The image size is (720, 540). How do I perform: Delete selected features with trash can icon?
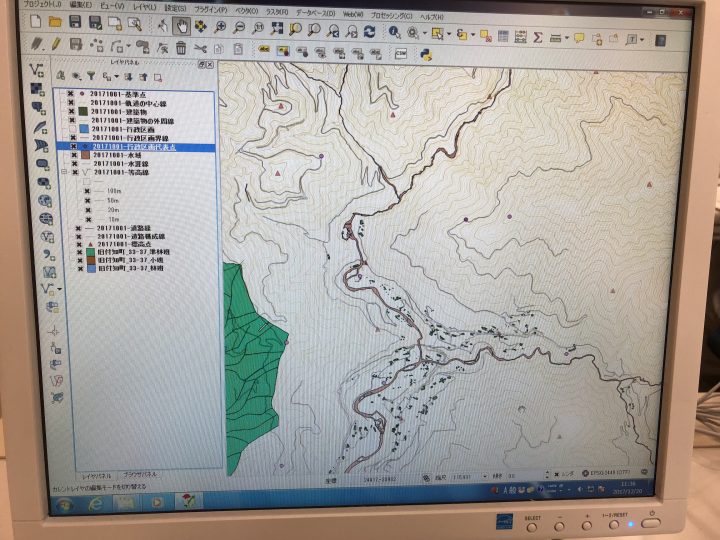tap(181, 48)
